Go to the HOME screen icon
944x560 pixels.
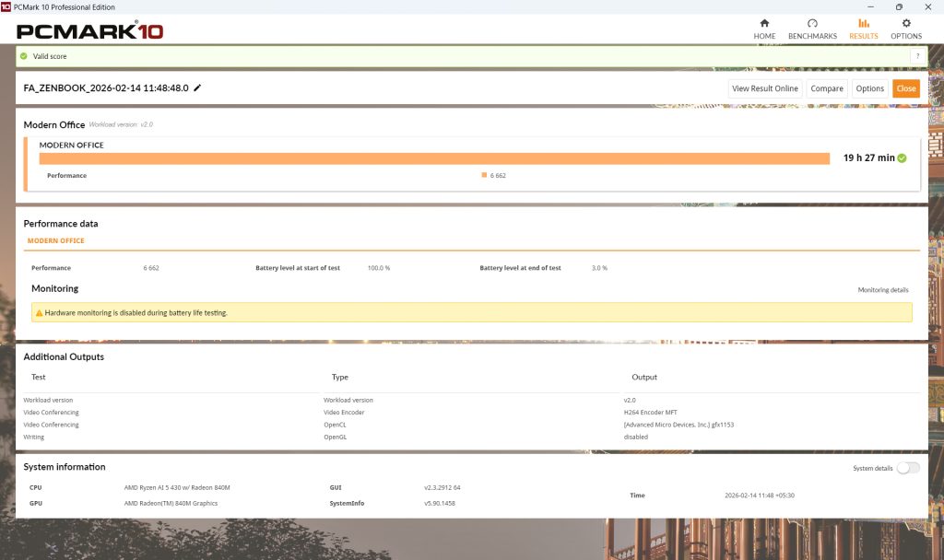point(764,24)
